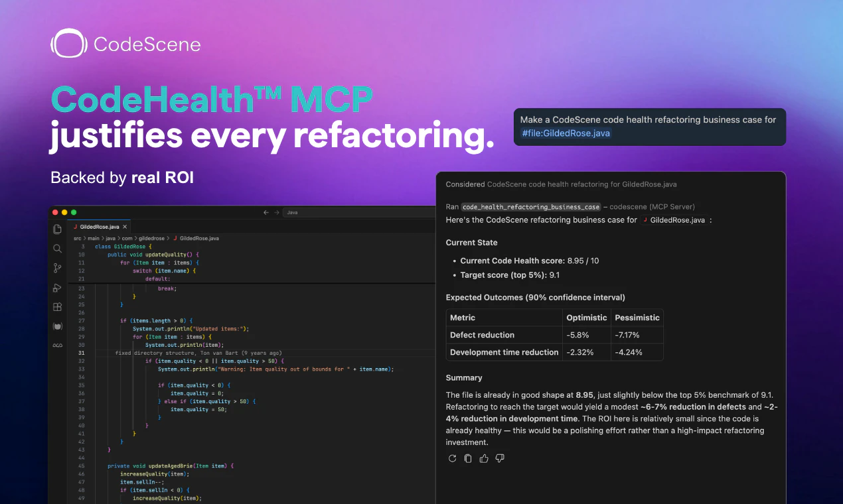Click the back navigation arrow in the editor
Viewport: 843px width, 504px height.
point(266,212)
